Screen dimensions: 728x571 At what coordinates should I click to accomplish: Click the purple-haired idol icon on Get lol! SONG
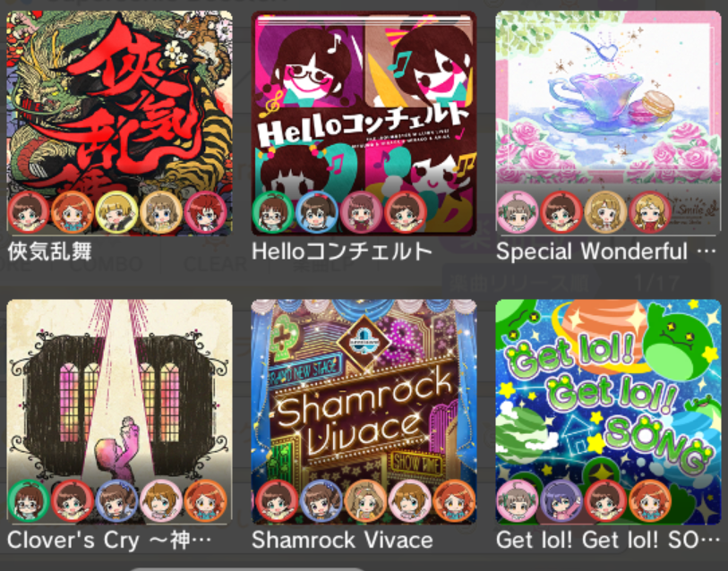coord(561,501)
